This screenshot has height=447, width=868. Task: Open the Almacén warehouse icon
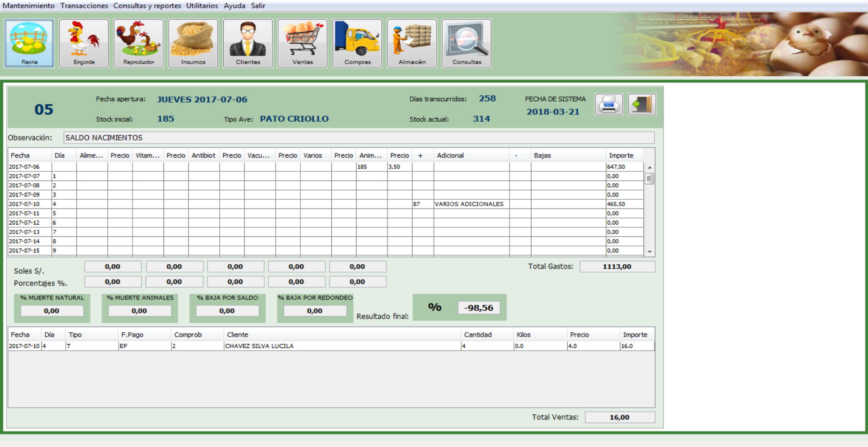tap(412, 43)
